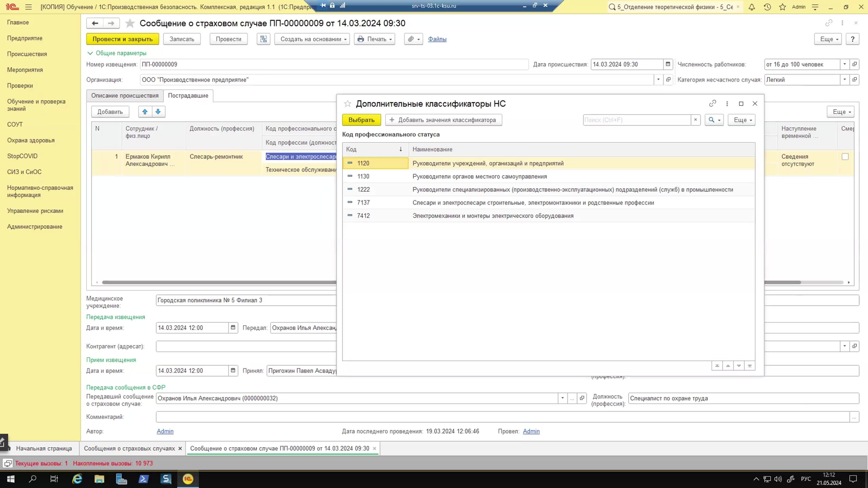
Task: Open classifiers dialog kebab menu
Action: tap(727, 104)
